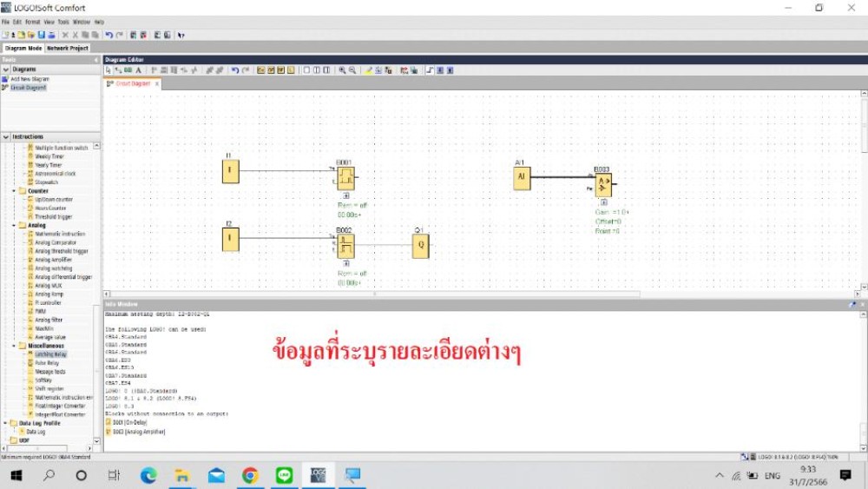Open the Tools menu
Viewport: 868px width, 489px height.
click(x=63, y=23)
